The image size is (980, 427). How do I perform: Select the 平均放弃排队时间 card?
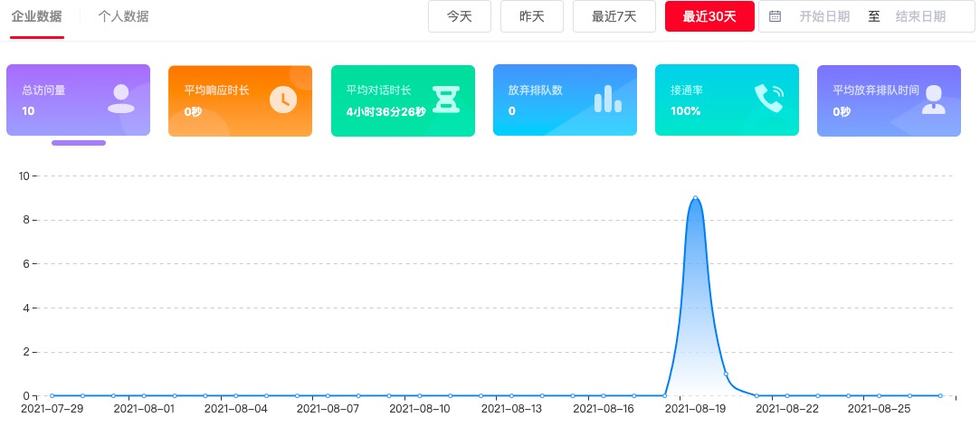889,100
